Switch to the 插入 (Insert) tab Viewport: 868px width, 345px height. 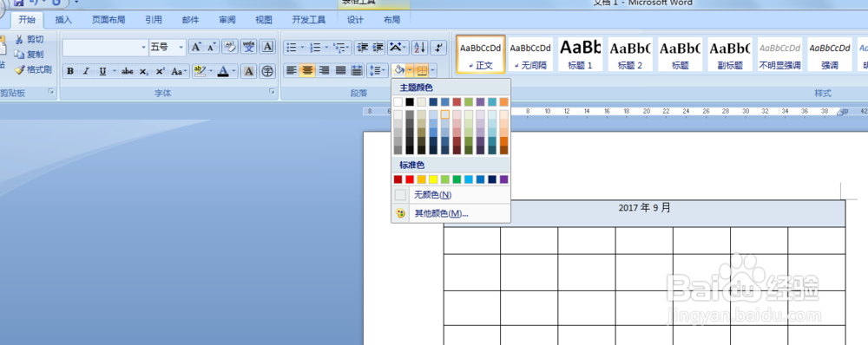63,20
